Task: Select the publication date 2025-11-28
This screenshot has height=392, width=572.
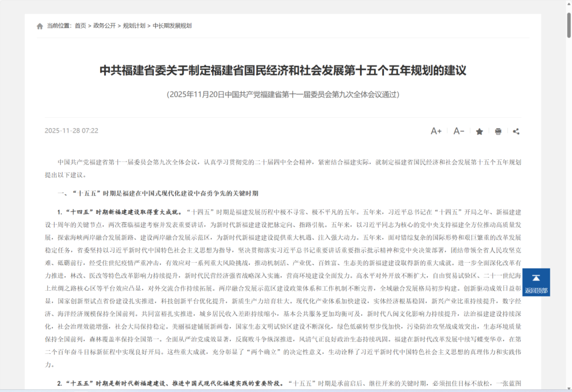Action: coord(71,130)
